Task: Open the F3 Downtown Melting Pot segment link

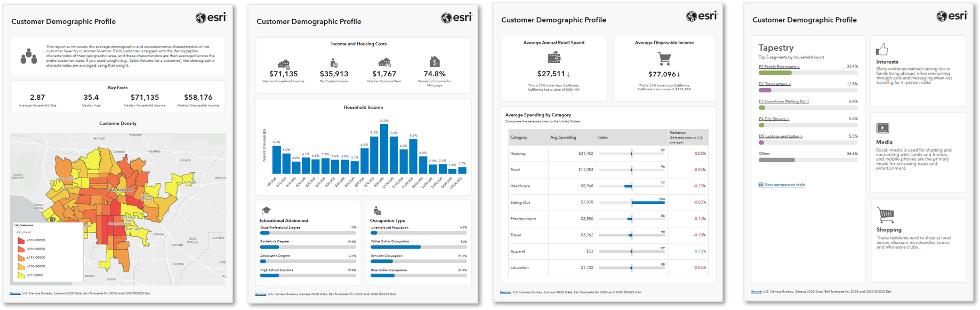Action: (784, 101)
